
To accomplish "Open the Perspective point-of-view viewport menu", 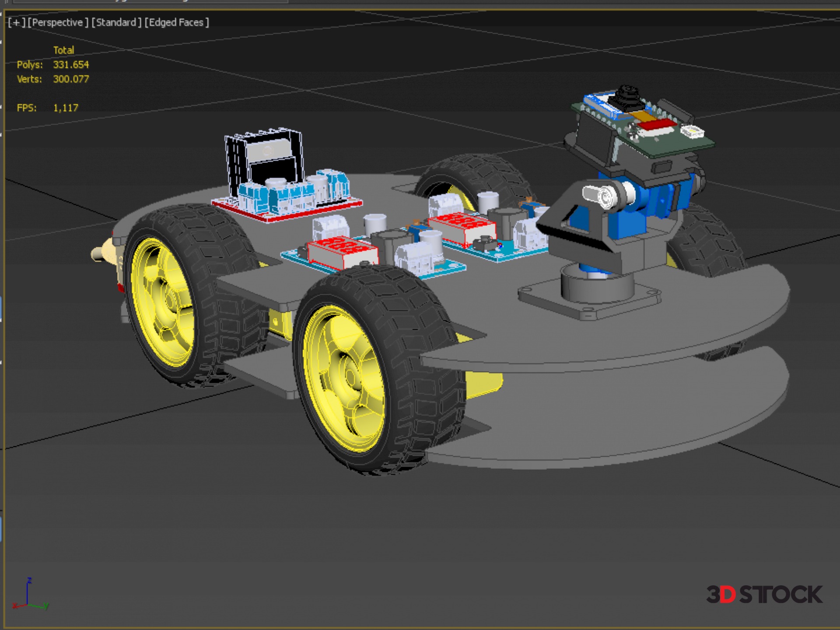I will point(58,22).
